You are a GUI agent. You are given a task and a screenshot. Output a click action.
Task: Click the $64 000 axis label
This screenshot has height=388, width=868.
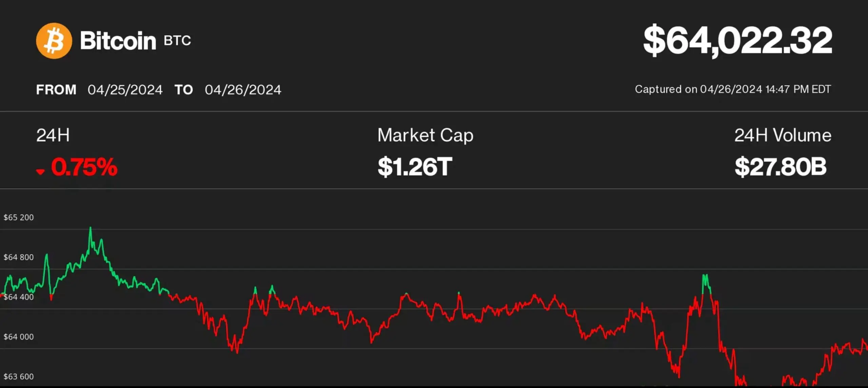pos(19,337)
